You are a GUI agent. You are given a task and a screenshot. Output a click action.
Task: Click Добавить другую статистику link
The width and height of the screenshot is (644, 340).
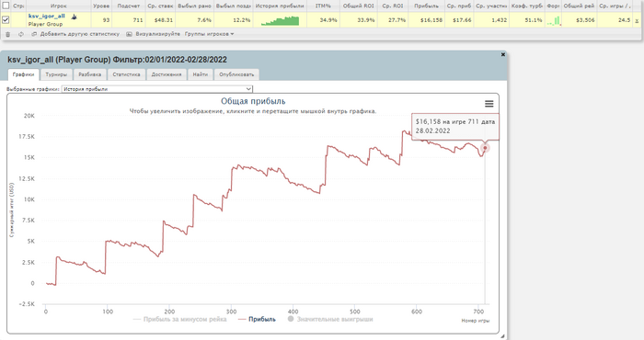click(80, 34)
